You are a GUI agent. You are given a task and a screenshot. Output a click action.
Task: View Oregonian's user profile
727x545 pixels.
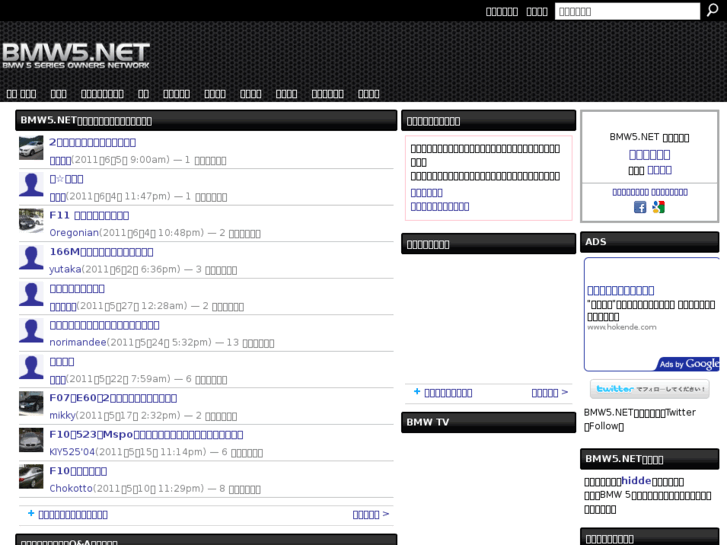(74, 233)
